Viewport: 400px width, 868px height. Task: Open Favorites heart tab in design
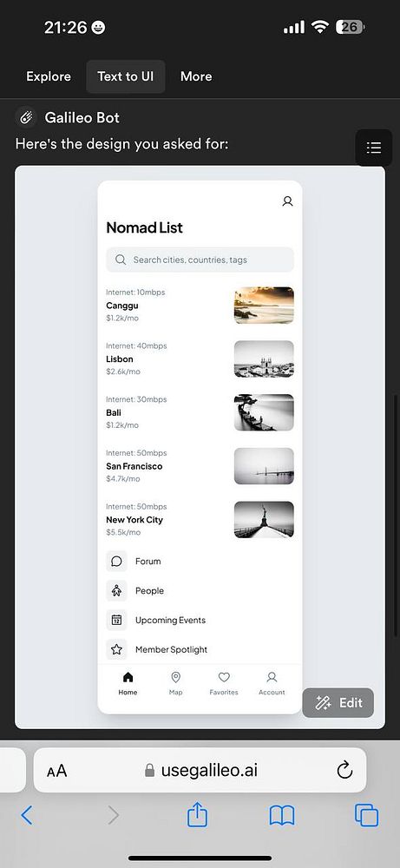(x=224, y=683)
